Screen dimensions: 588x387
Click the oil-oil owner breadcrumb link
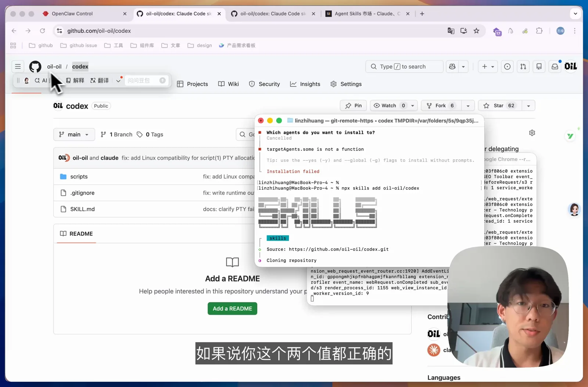54,67
